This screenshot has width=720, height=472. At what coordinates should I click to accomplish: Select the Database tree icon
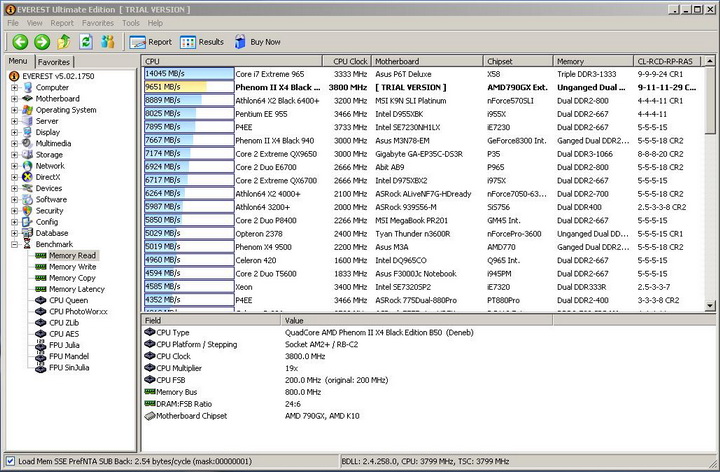click(x=28, y=233)
